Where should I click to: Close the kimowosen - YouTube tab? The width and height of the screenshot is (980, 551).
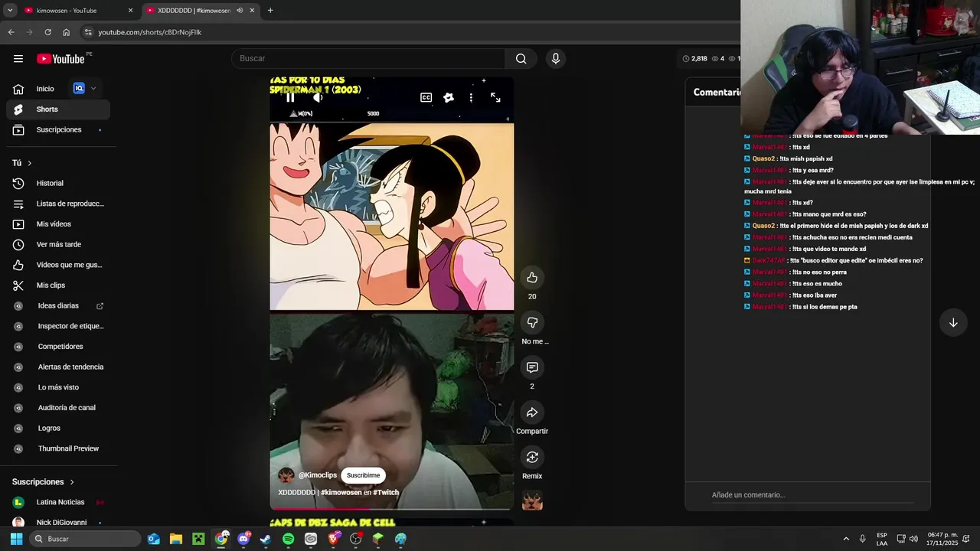point(130,11)
